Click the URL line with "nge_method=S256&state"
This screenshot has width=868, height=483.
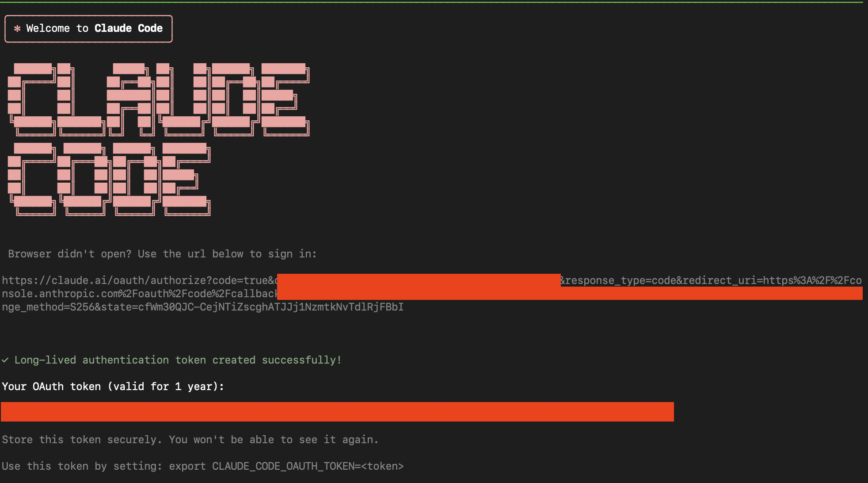pyautogui.click(x=202, y=307)
